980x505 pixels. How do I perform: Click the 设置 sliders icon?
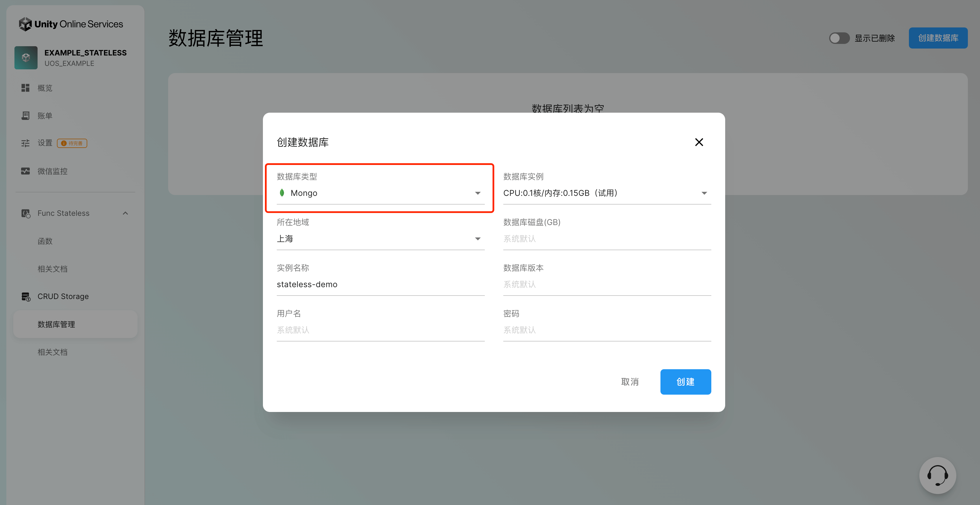coord(25,143)
